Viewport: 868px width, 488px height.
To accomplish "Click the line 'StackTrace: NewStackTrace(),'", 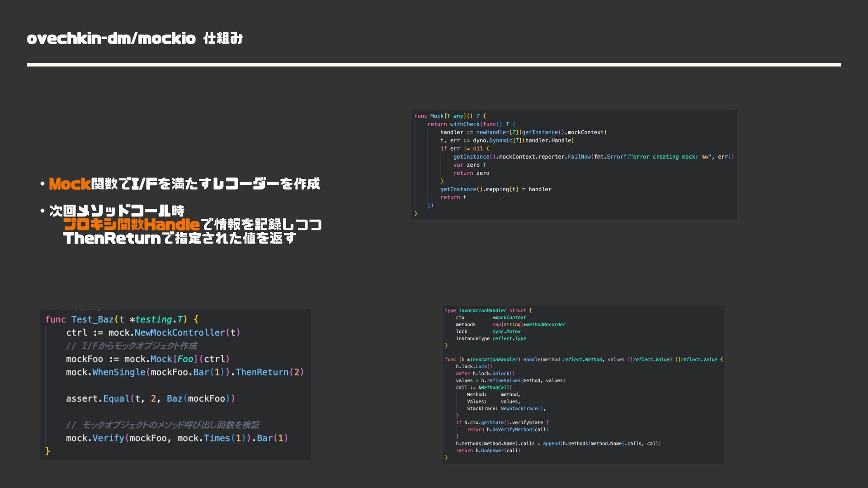I will coord(506,408).
